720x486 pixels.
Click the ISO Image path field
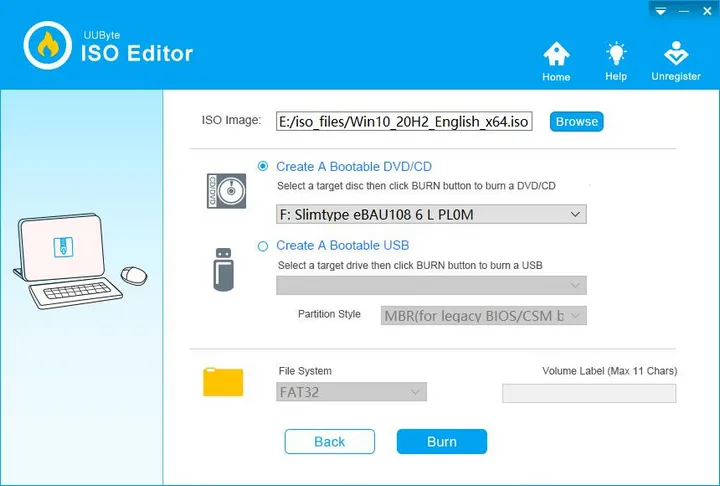click(x=404, y=121)
